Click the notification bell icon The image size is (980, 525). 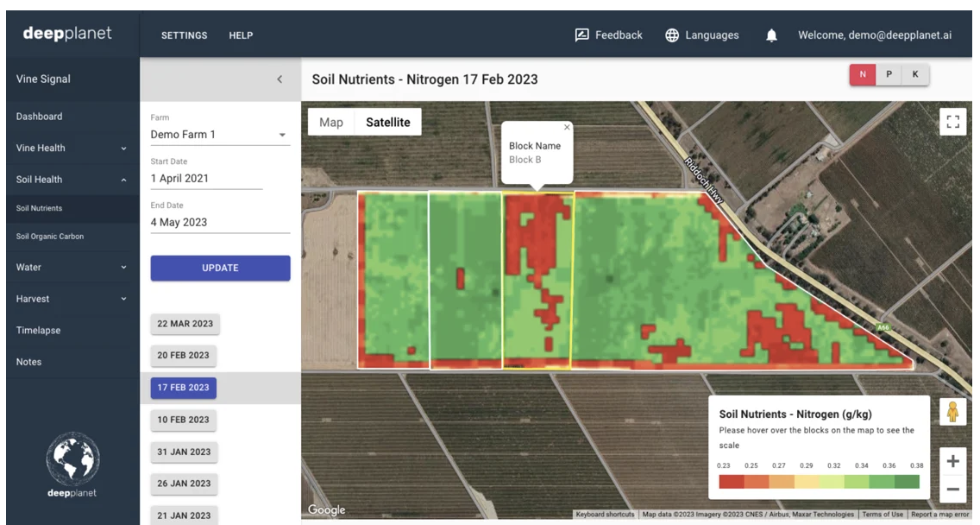point(771,35)
